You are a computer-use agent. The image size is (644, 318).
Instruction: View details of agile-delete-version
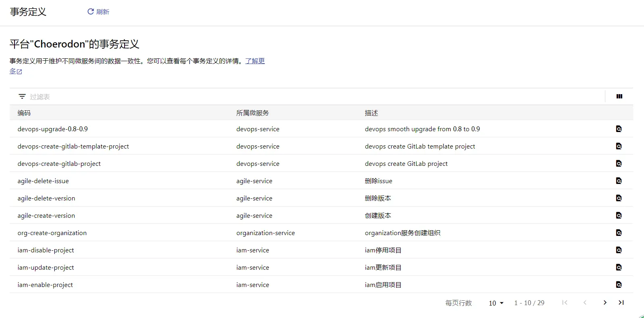pos(619,198)
